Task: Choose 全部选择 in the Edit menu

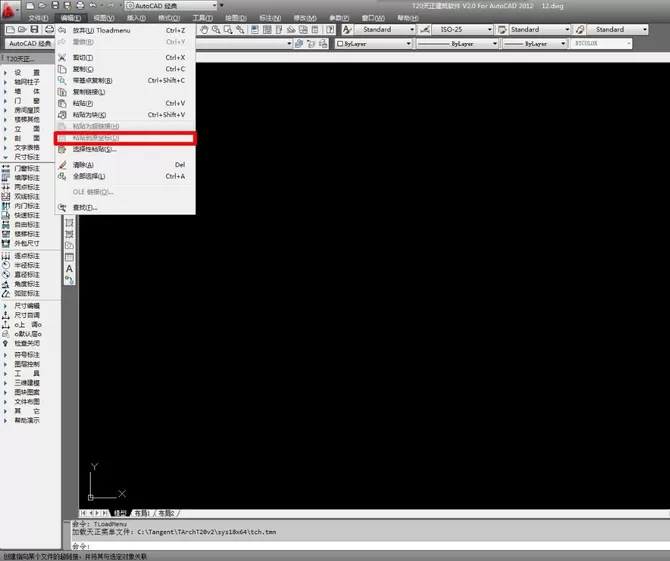Action: 126,176
